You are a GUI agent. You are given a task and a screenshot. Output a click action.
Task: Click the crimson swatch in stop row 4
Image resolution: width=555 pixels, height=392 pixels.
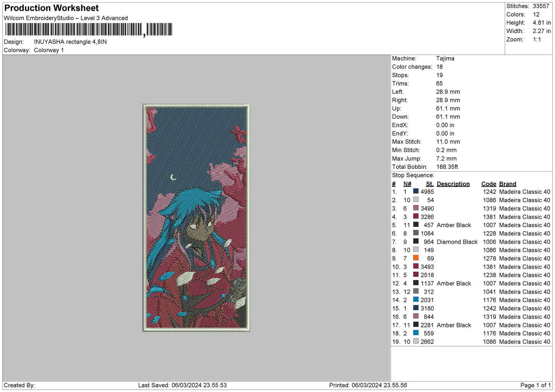(416, 216)
